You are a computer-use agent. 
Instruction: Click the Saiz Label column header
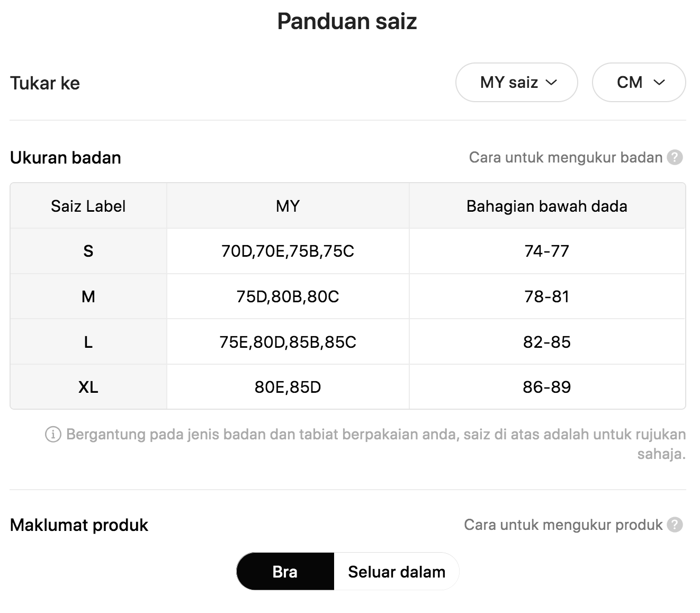tap(88, 206)
